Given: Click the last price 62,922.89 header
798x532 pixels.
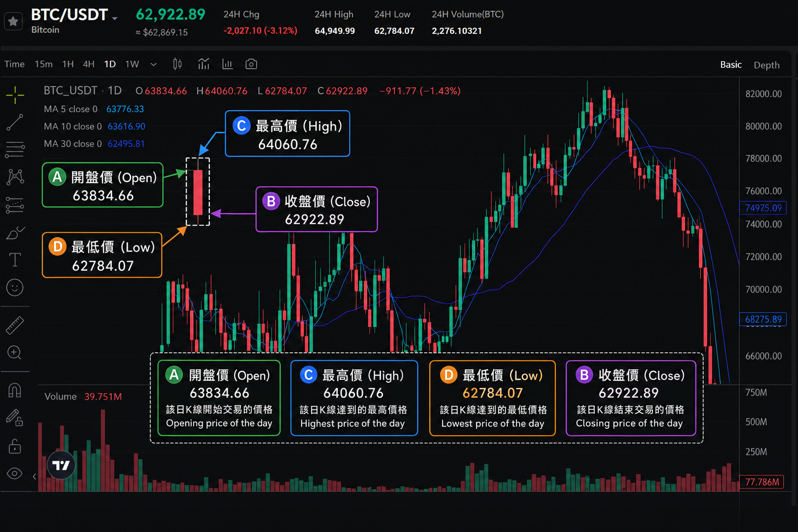Looking at the screenshot, I should (x=170, y=15).
